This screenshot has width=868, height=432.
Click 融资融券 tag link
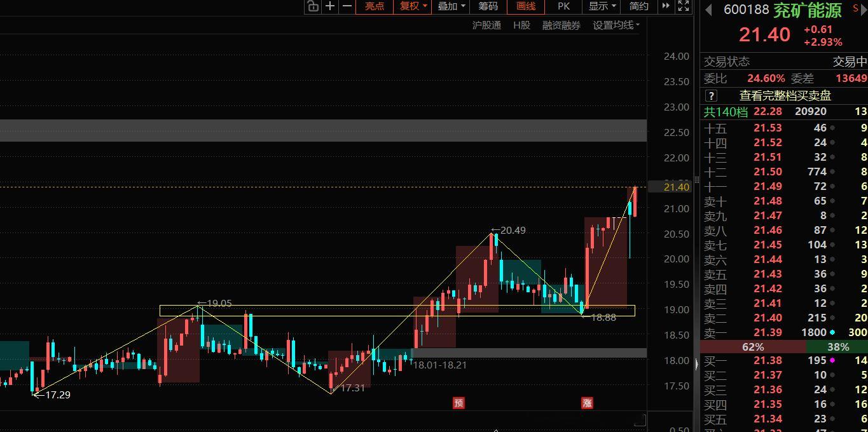(561, 25)
